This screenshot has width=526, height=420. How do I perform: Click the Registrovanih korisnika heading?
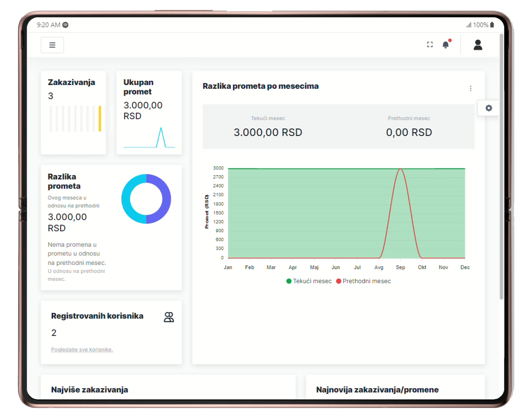(x=97, y=316)
